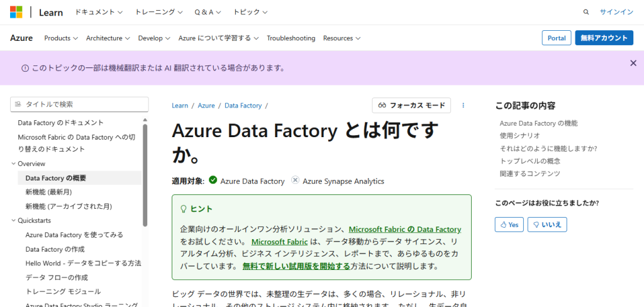Viewport: 644px width, 307px height.
Task: Enable フォーカス モード
Action: click(x=411, y=105)
